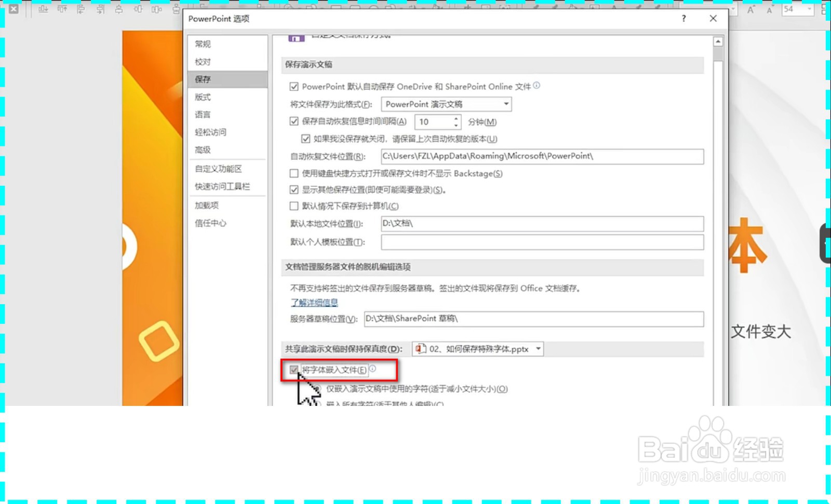Viewport: 831px width, 504px height.
Task: Open 语言 category in options sidebar
Action: pos(227,115)
